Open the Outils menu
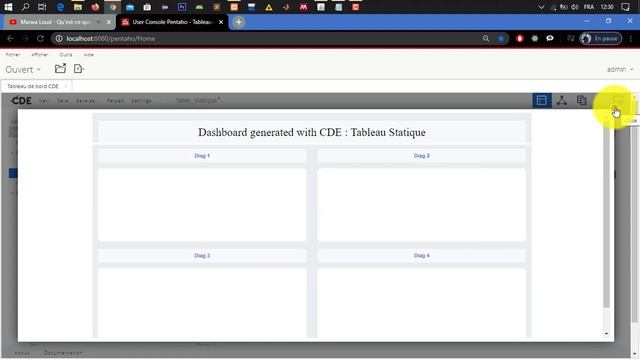The width and height of the screenshot is (640, 360). (x=66, y=54)
